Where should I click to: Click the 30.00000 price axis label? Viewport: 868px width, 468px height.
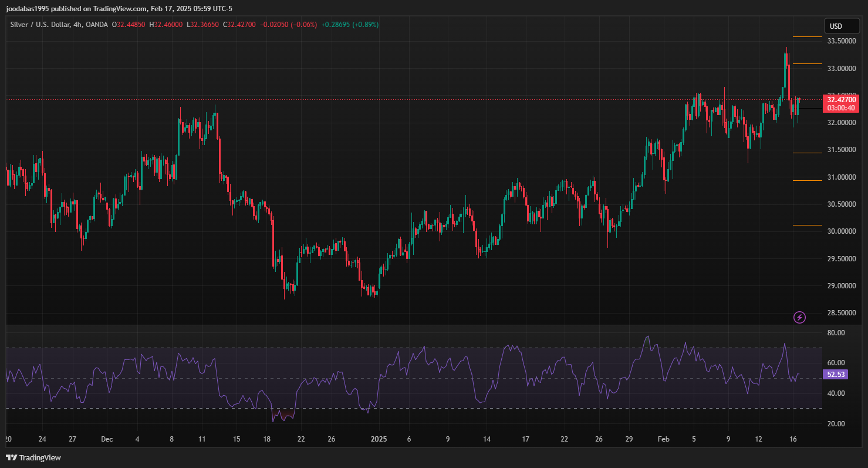tap(840, 231)
